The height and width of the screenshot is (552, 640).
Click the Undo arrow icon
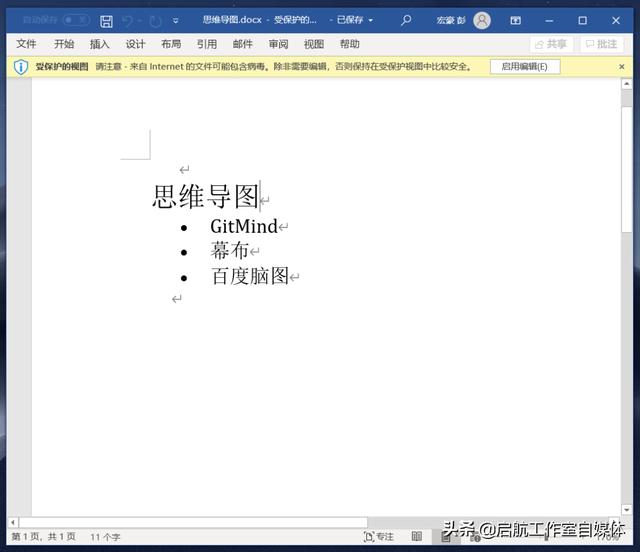coord(127,21)
